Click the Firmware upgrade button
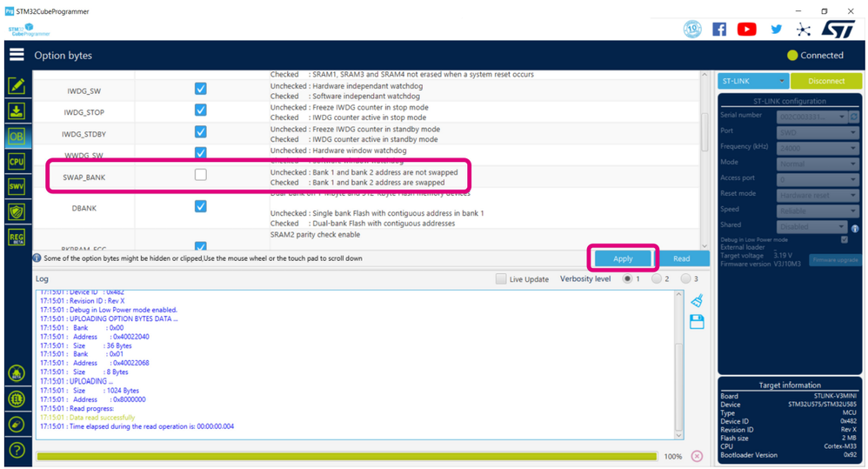 (835, 260)
